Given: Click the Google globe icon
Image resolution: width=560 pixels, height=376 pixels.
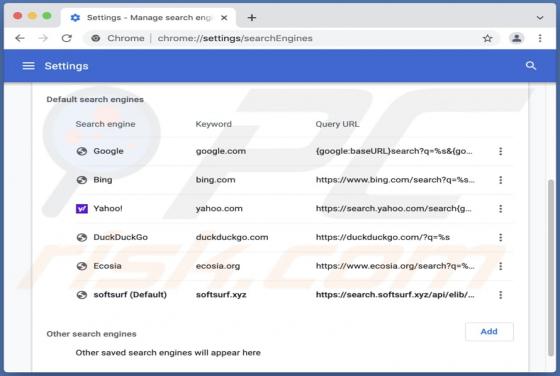Looking at the screenshot, I should 82,151.
